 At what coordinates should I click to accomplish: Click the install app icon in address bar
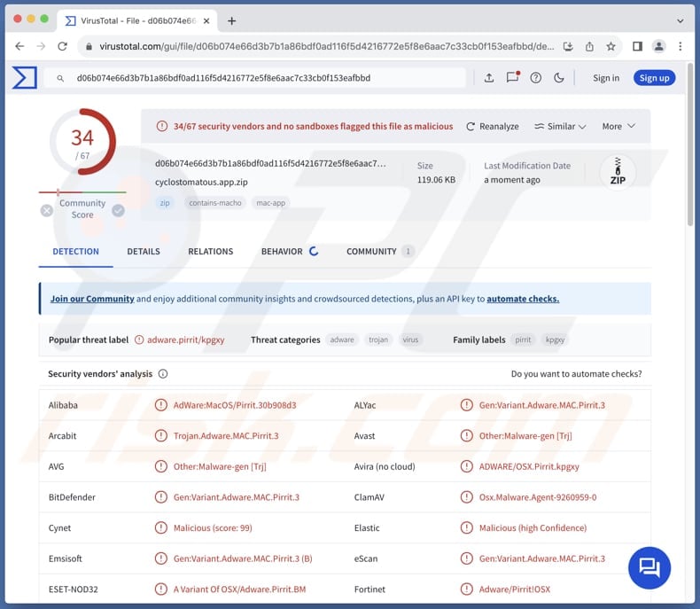[x=568, y=46]
